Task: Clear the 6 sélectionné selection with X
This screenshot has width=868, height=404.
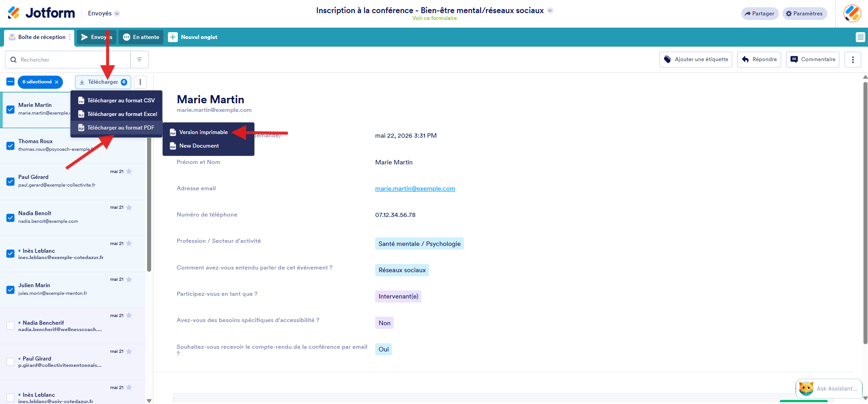Action: click(x=57, y=82)
